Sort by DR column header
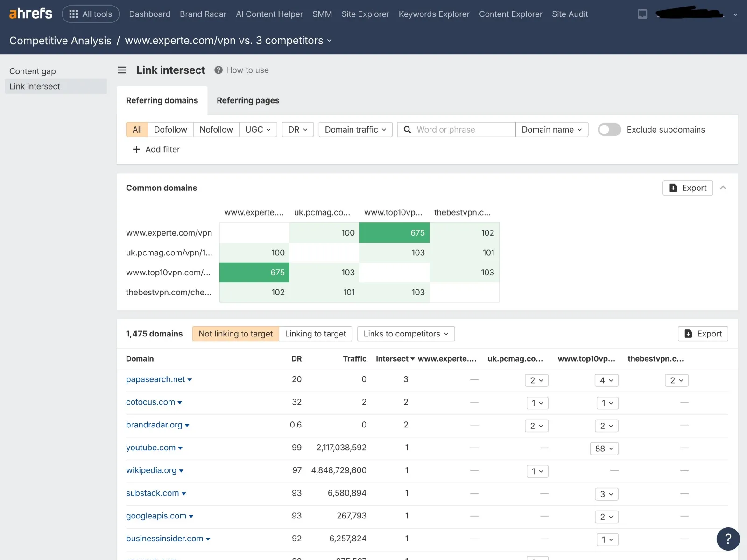The image size is (747, 560). pos(296,359)
